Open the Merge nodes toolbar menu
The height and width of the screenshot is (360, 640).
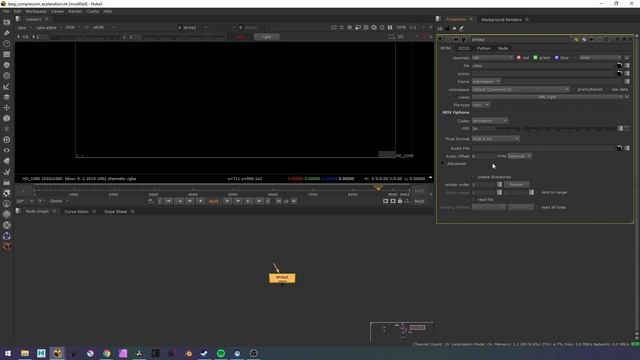[x=7, y=97]
